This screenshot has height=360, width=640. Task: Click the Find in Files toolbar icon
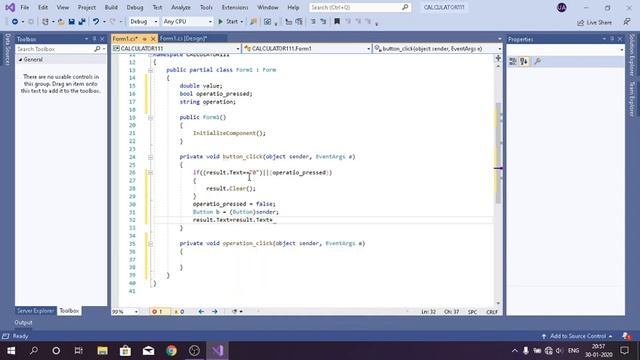pos(253,22)
